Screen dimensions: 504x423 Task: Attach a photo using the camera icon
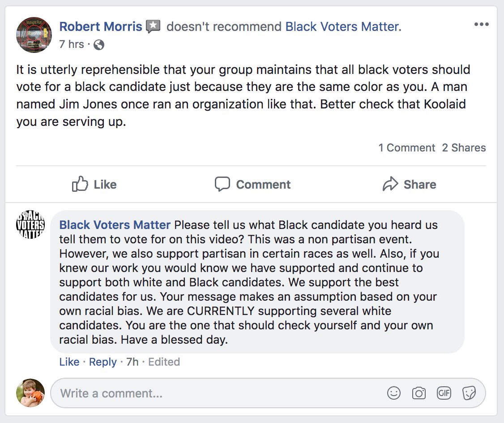coord(419,393)
